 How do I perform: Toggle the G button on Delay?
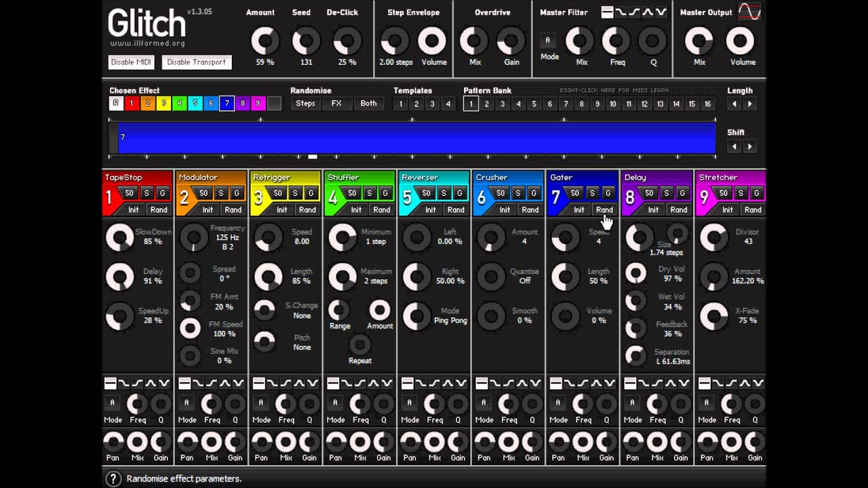tap(682, 194)
